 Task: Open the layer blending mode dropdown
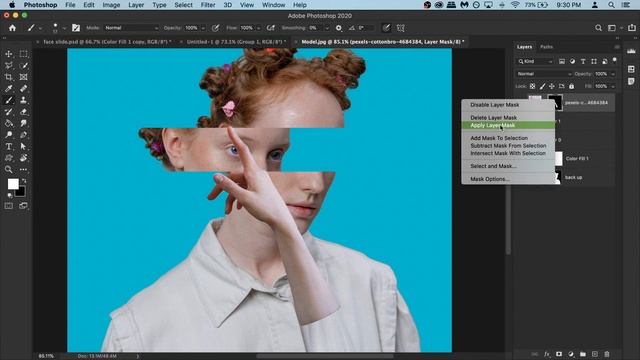(544, 74)
